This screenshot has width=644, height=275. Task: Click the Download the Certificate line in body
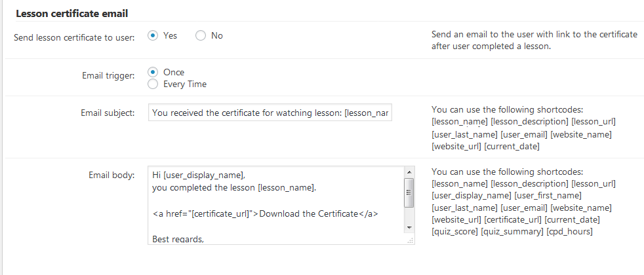[265, 213]
